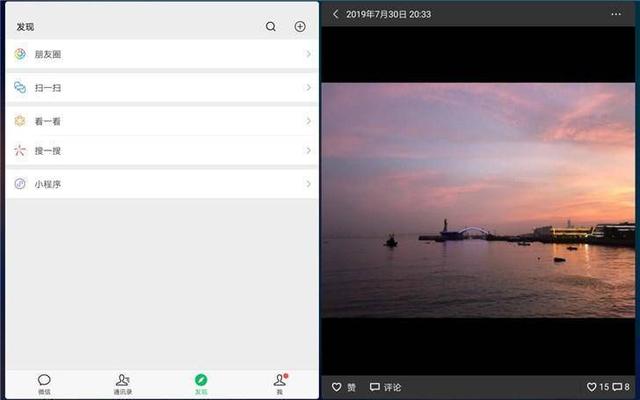View the 15 likes counter

click(x=598, y=387)
